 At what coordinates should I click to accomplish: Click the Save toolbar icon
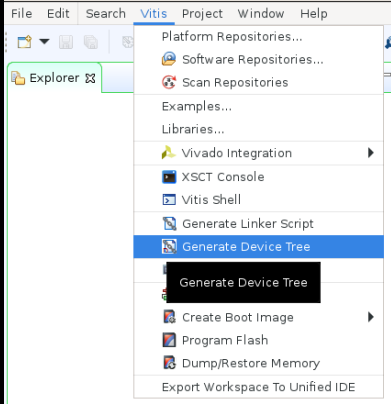[x=66, y=42]
